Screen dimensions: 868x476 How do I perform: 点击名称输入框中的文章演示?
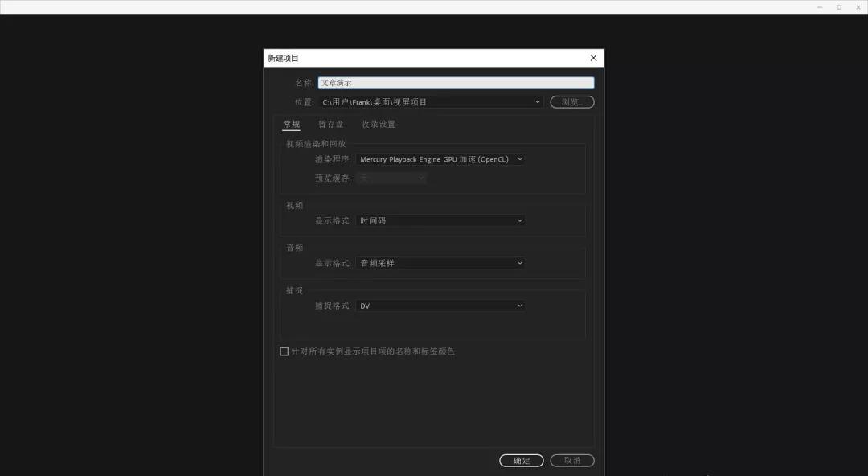point(456,82)
